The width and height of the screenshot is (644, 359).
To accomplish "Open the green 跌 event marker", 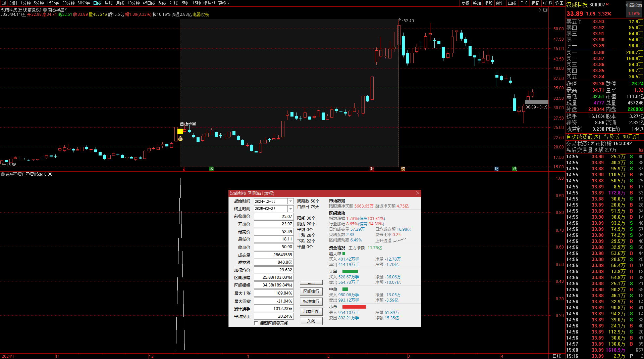I will (514, 169).
